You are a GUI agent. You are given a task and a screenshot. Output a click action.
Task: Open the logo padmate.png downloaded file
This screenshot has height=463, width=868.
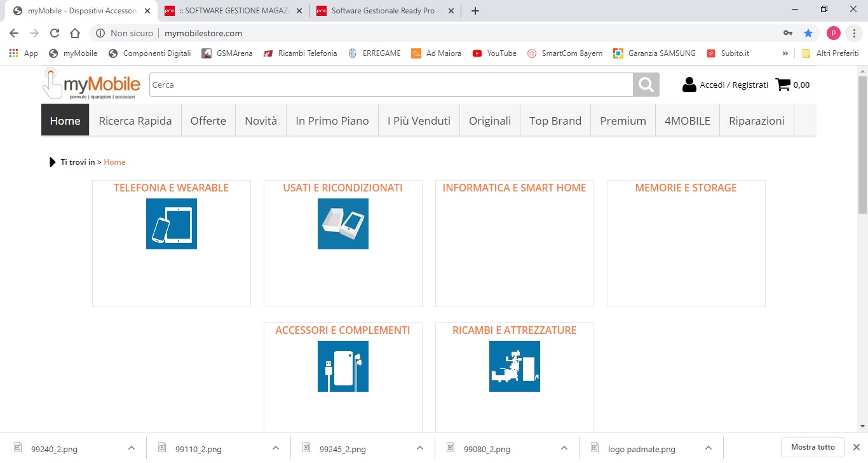click(642, 449)
